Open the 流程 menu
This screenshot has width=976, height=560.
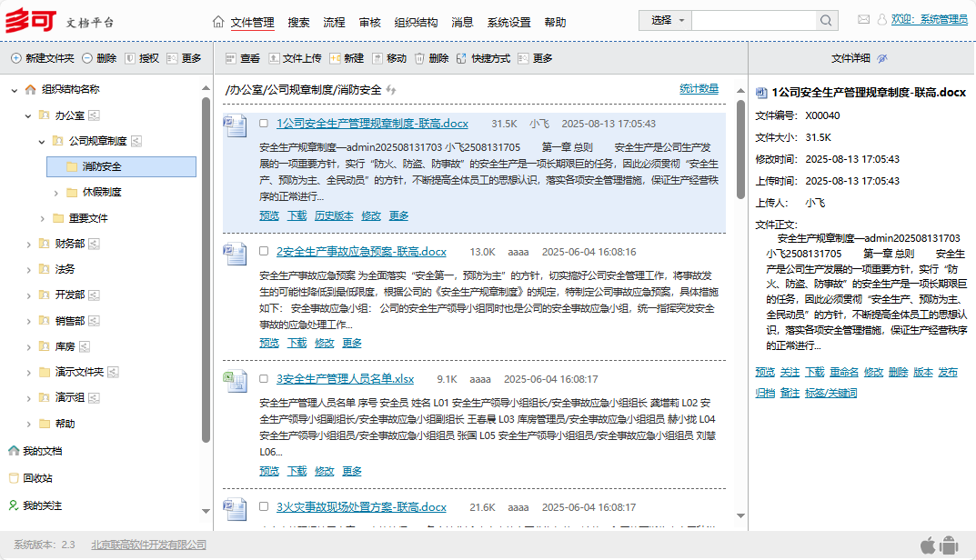pos(334,23)
